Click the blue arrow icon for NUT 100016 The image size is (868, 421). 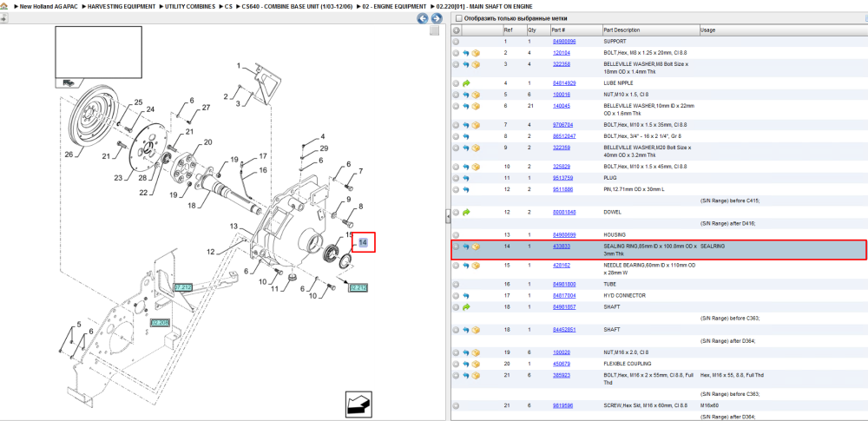pos(465,95)
